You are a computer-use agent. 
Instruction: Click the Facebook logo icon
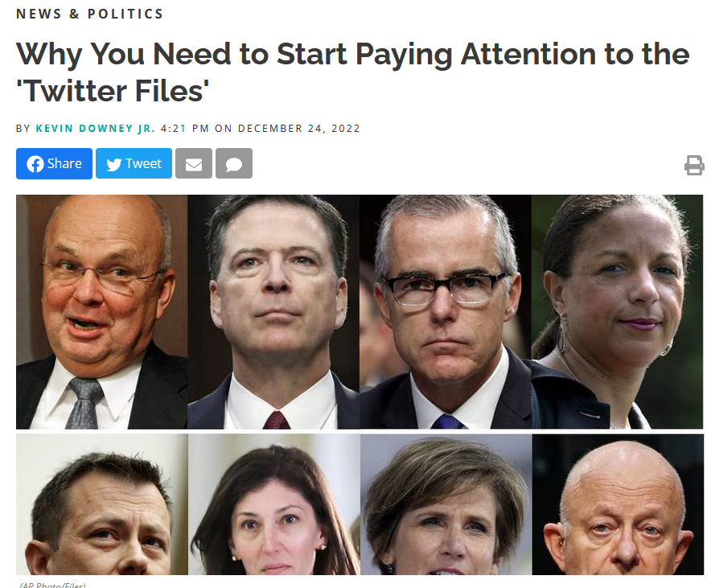pos(35,164)
